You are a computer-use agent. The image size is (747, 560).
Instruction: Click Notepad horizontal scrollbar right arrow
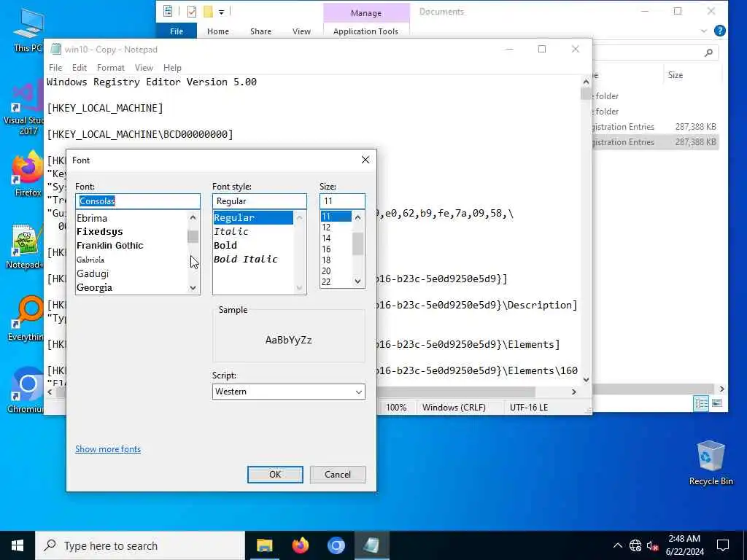pyautogui.click(x=574, y=392)
